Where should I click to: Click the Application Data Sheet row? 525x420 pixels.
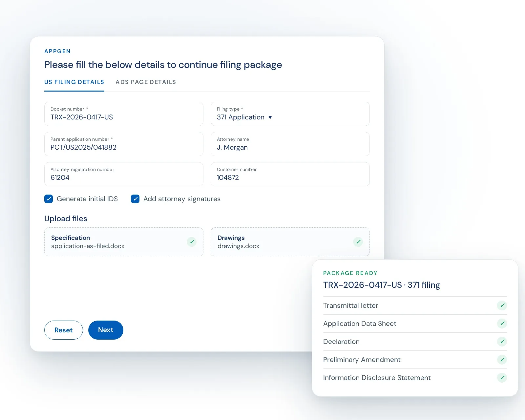415,324
